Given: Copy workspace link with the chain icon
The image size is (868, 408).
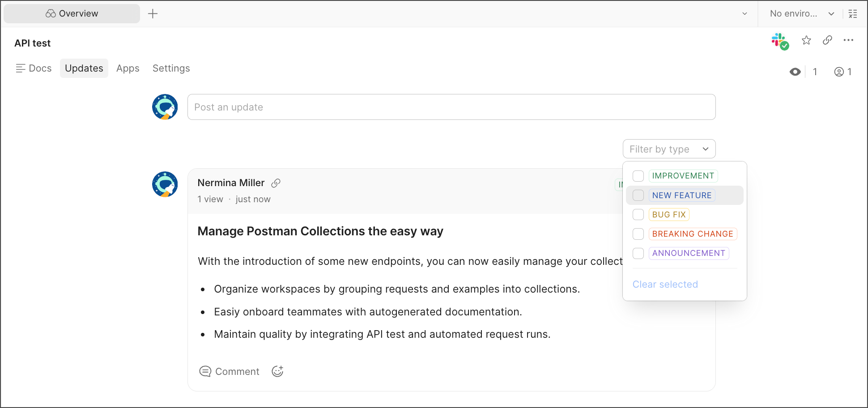Looking at the screenshot, I should (x=827, y=40).
